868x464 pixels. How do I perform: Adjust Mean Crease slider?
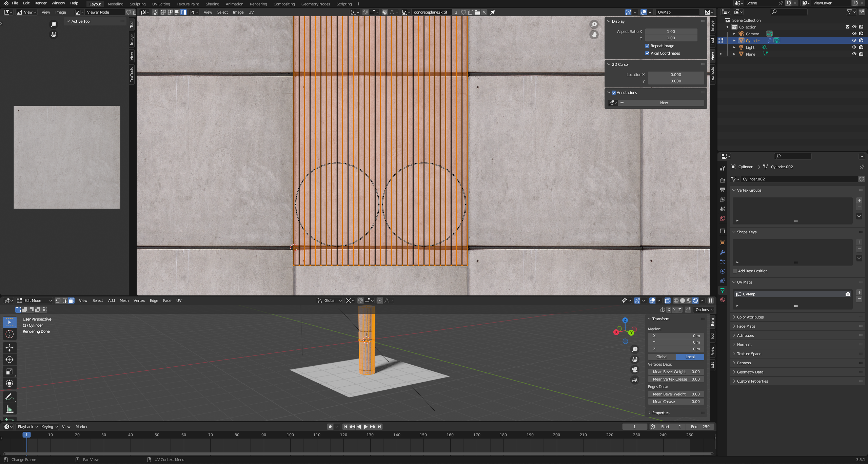click(676, 402)
